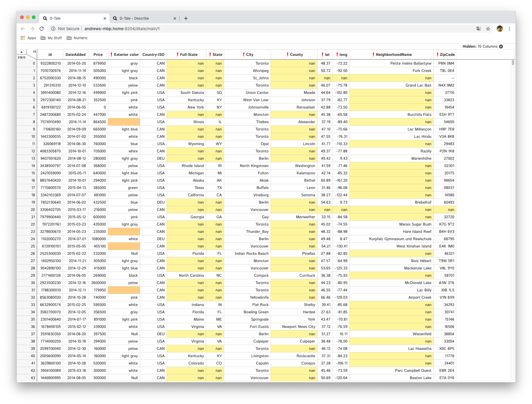Image resolution: width=532 pixels, height=404 pixels.
Task: Open a new browser tab
Action: coord(186,18)
